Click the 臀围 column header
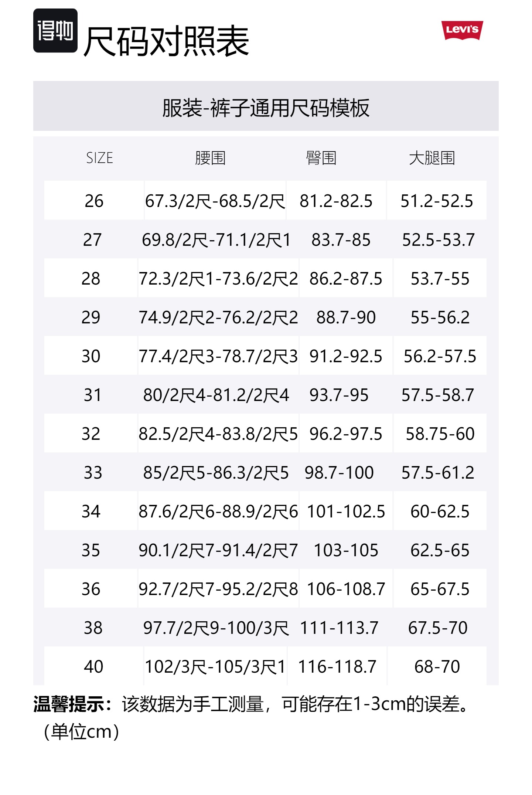The image size is (532, 795). (x=321, y=158)
